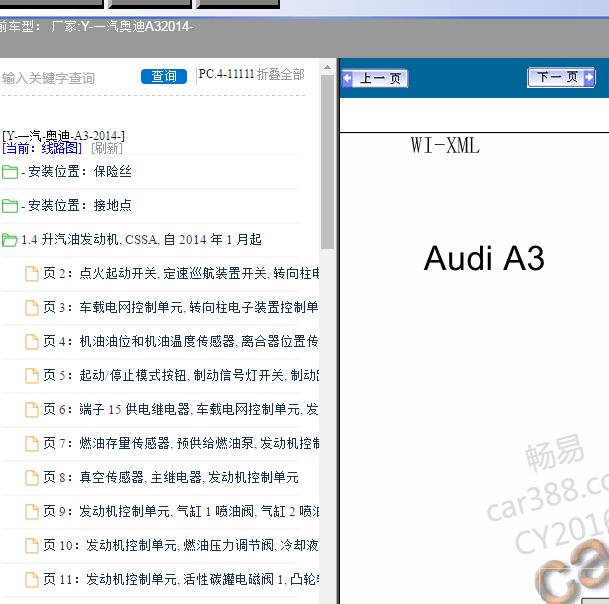This screenshot has width=609, height=604.
Task: Click document icon beside 页 9
Action: 32,512
